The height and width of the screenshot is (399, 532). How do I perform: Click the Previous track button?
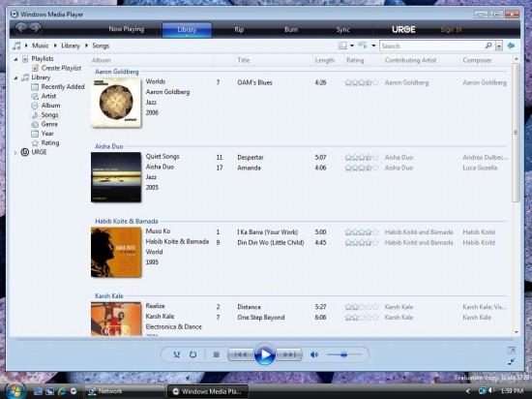pyautogui.click(x=241, y=354)
